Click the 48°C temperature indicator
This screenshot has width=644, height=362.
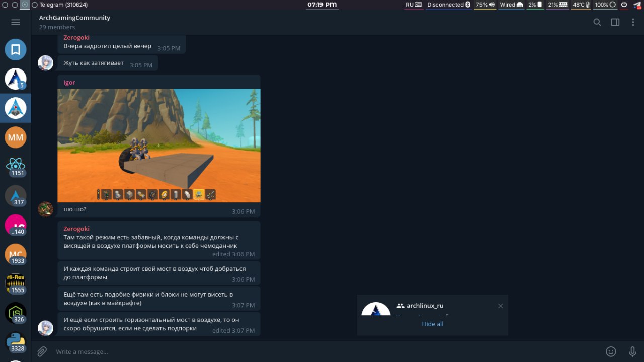(x=582, y=5)
